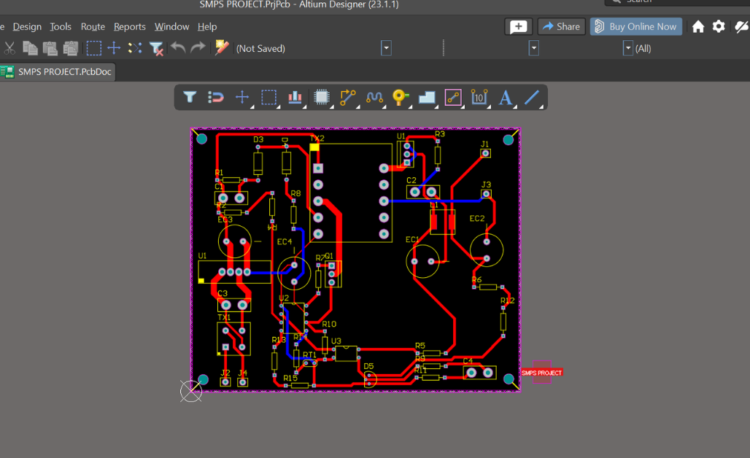Viewport: 750px width, 458px height.
Task: Open settings via the gear icon
Action: [718, 26]
